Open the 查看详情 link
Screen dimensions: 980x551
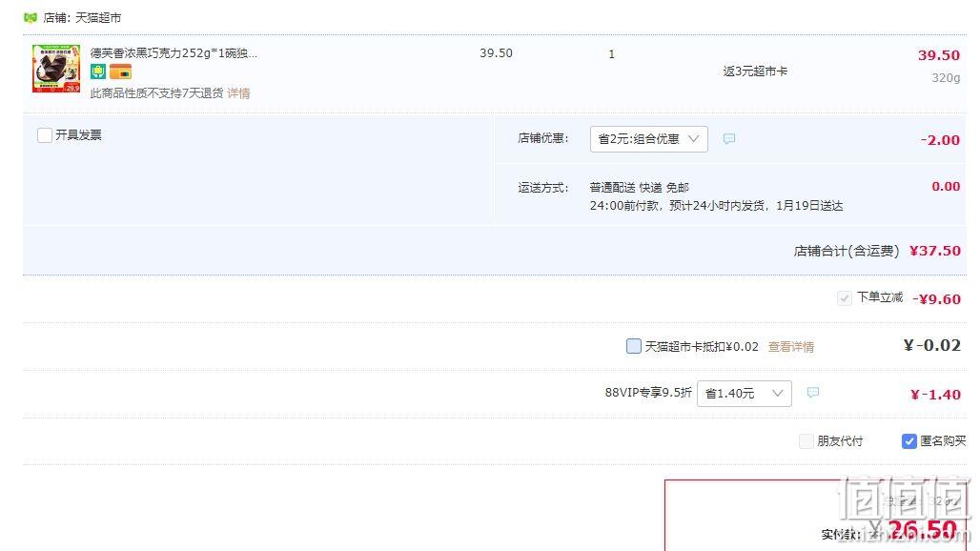point(790,347)
